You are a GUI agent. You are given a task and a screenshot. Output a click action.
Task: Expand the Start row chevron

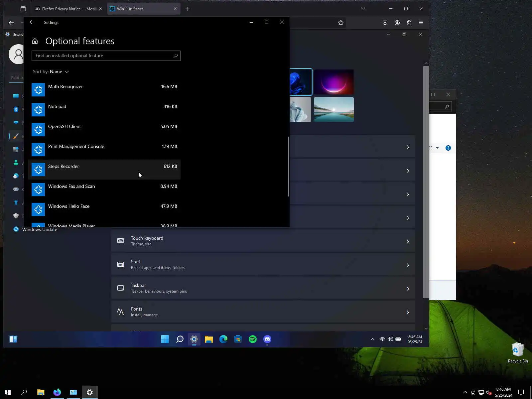(408, 265)
